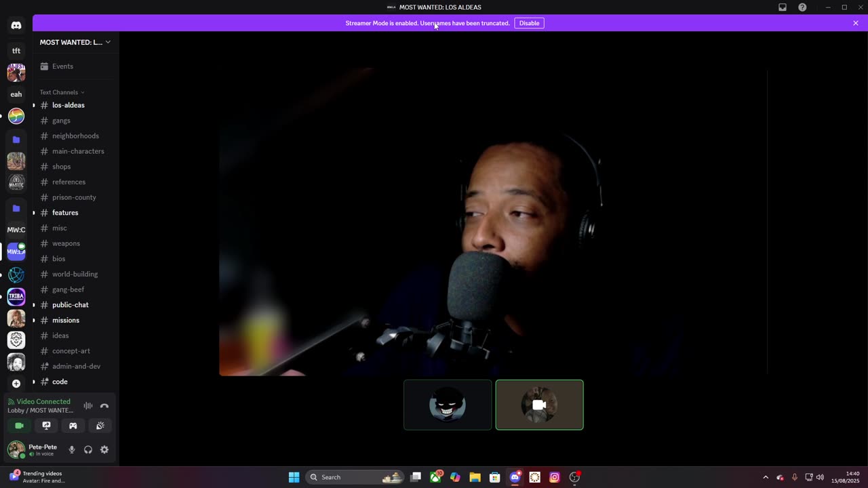Go to the admin-and-dev channel

click(75, 366)
